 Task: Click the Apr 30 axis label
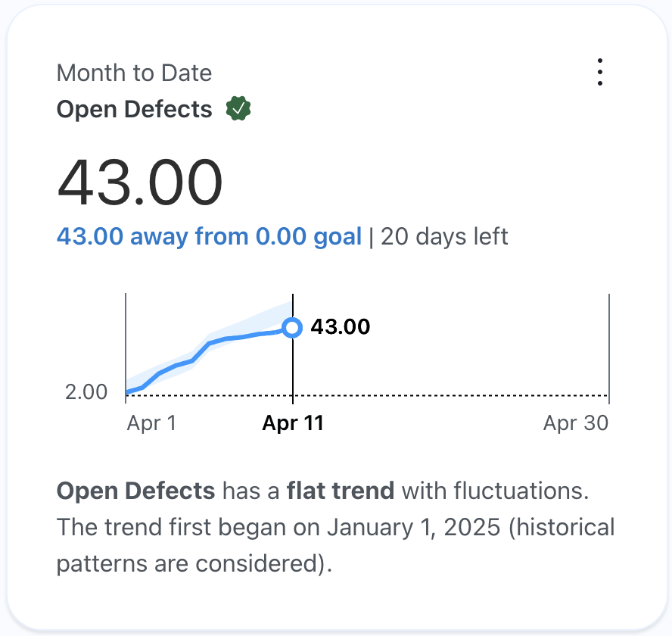[575, 422]
